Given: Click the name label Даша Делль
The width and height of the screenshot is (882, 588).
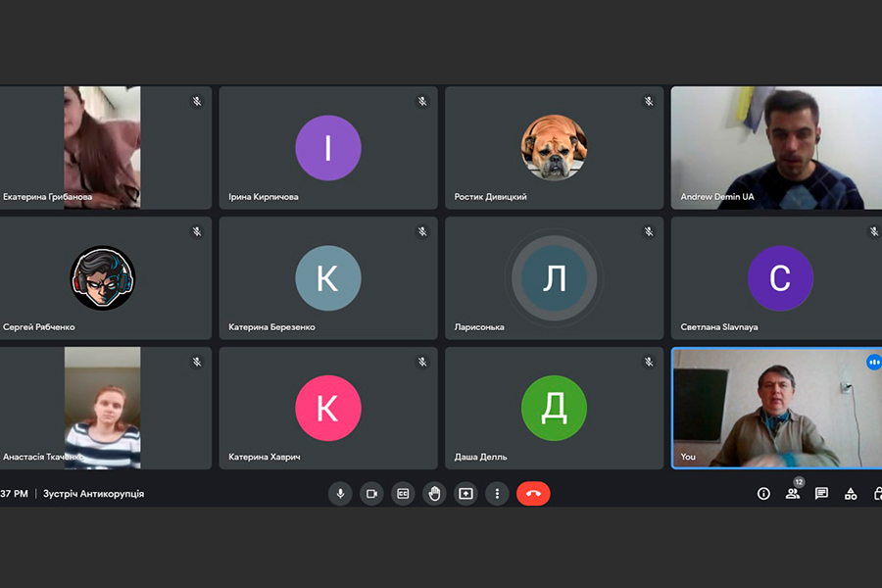Looking at the screenshot, I should (x=480, y=457).
